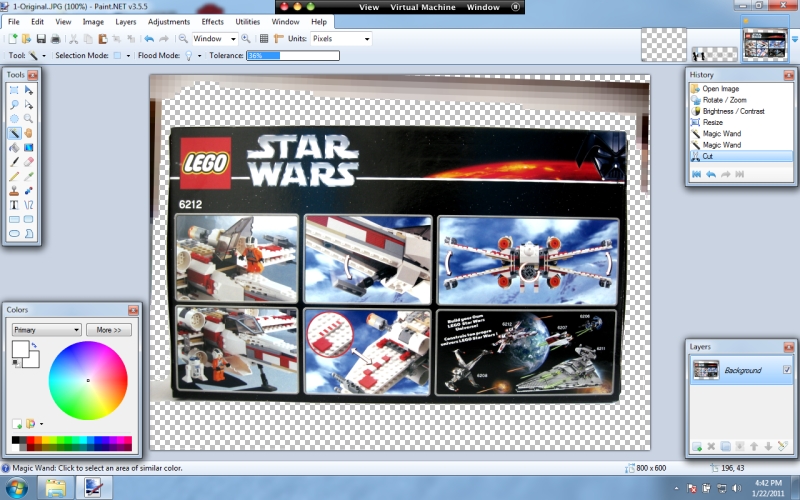Toggle the rulers icon
800x500 pixels.
(x=279, y=39)
